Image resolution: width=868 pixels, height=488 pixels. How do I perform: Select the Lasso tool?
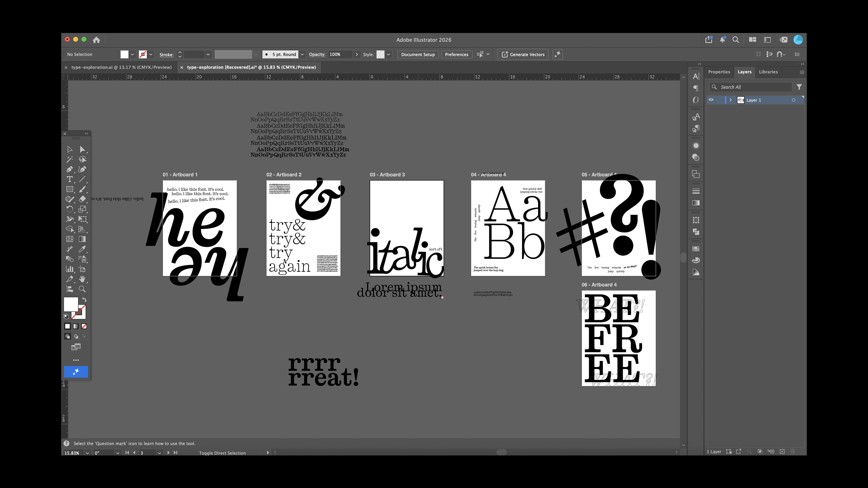tap(82, 159)
